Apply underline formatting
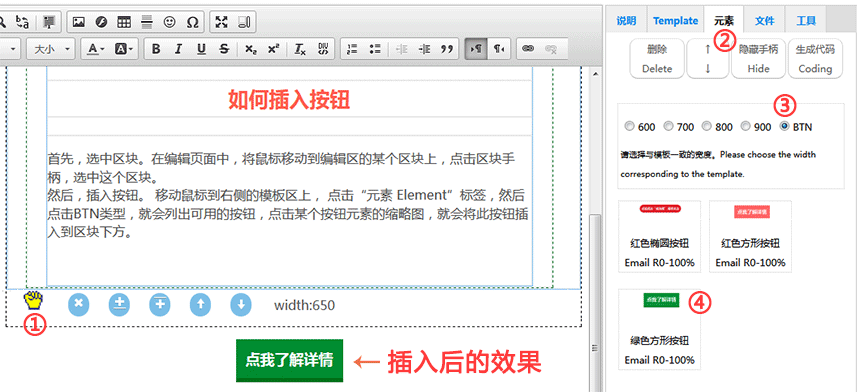 (x=201, y=49)
